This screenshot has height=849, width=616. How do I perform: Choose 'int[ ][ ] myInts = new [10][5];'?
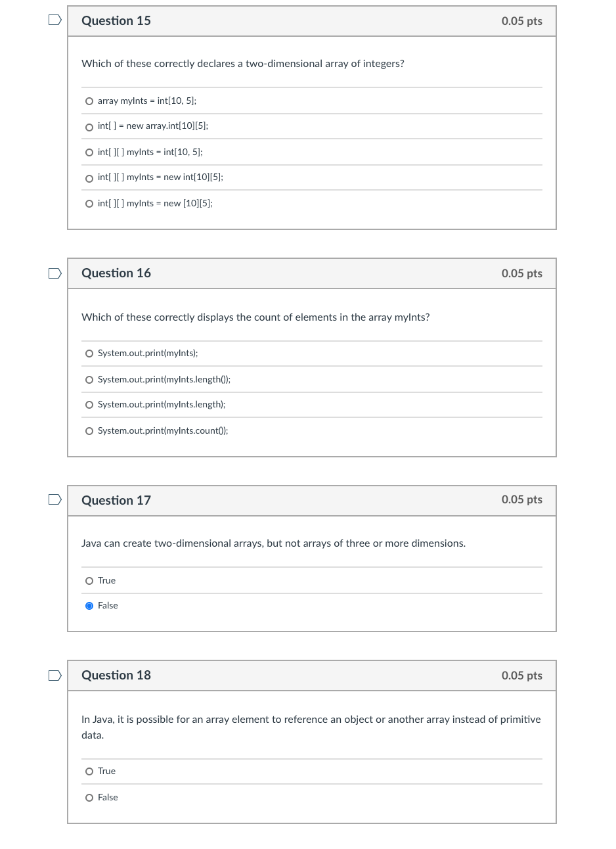[x=89, y=203]
